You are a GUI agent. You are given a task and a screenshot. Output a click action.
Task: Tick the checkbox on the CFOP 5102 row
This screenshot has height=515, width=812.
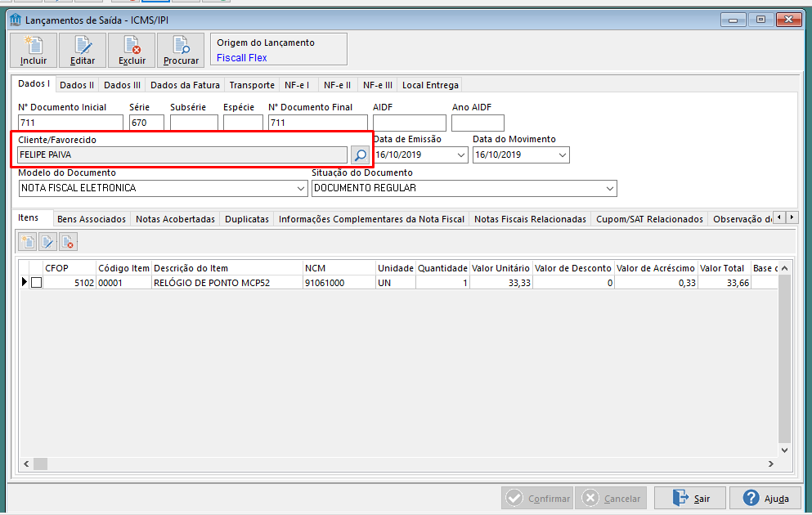click(x=36, y=283)
